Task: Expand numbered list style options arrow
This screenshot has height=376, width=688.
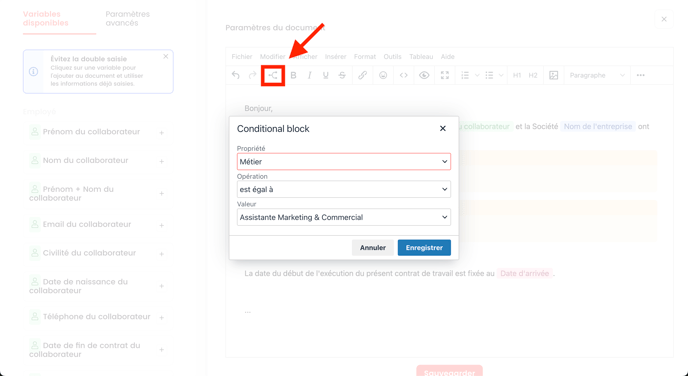Action: tap(477, 75)
